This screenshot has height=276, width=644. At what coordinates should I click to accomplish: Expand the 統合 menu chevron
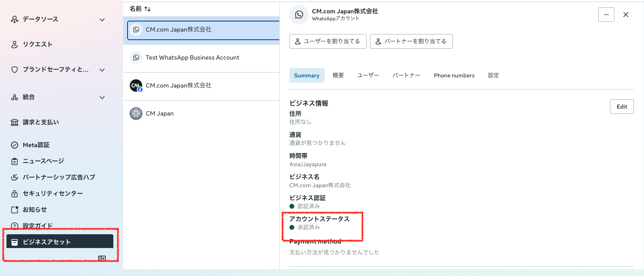(x=102, y=97)
